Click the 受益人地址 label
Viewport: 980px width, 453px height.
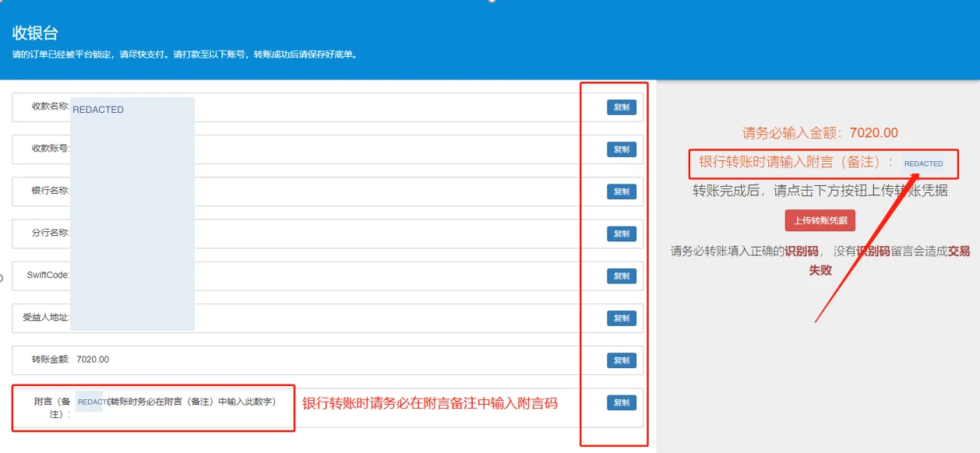click(47, 317)
